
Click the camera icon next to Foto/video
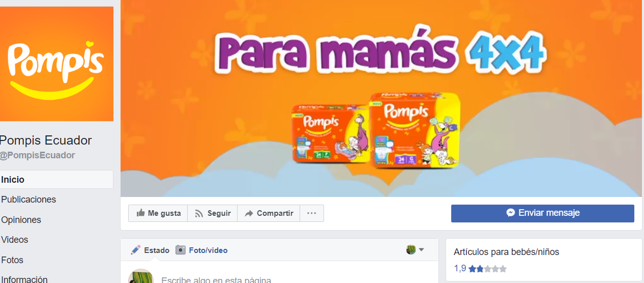[180, 250]
